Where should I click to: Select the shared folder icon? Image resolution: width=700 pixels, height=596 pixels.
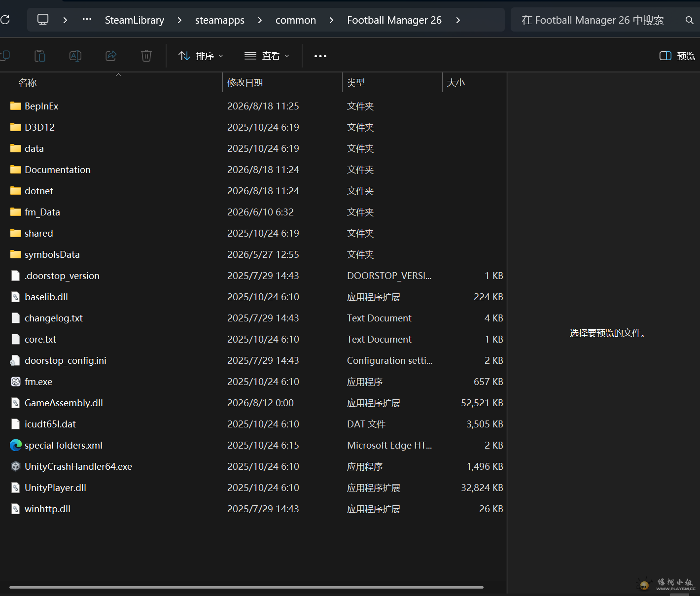click(16, 233)
